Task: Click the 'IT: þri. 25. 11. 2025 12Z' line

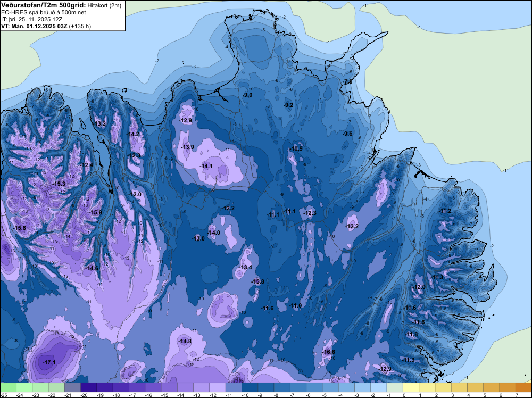Action: click(x=32, y=19)
